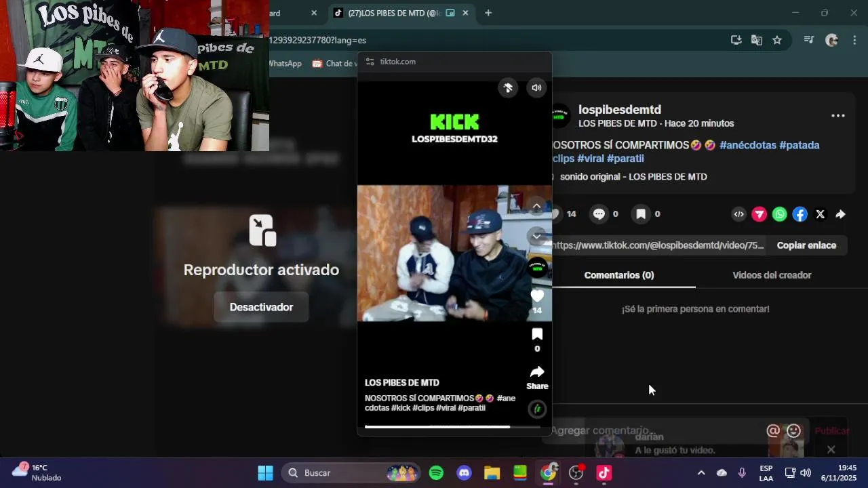Click tiktok.com site info icon in mini player
The image size is (868, 488).
pyautogui.click(x=370, y=62)
